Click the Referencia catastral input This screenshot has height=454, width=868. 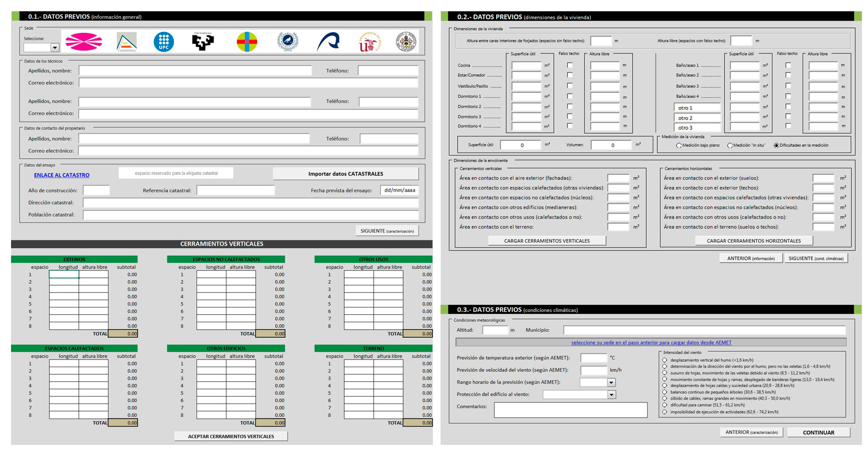[236, 191]
